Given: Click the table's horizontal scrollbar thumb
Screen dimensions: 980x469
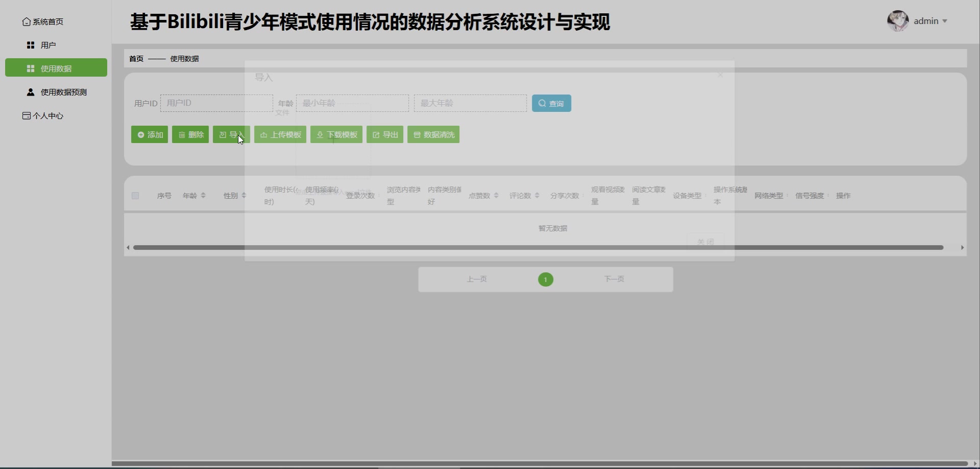Looking at the screenshot, I should tap(538, 248).
